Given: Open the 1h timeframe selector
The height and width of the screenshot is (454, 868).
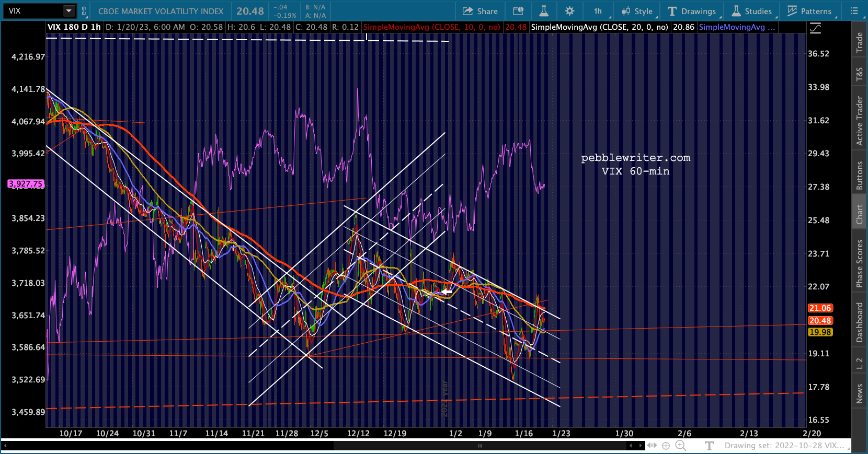Looking at the screenshot, I should tap(598, 11).
